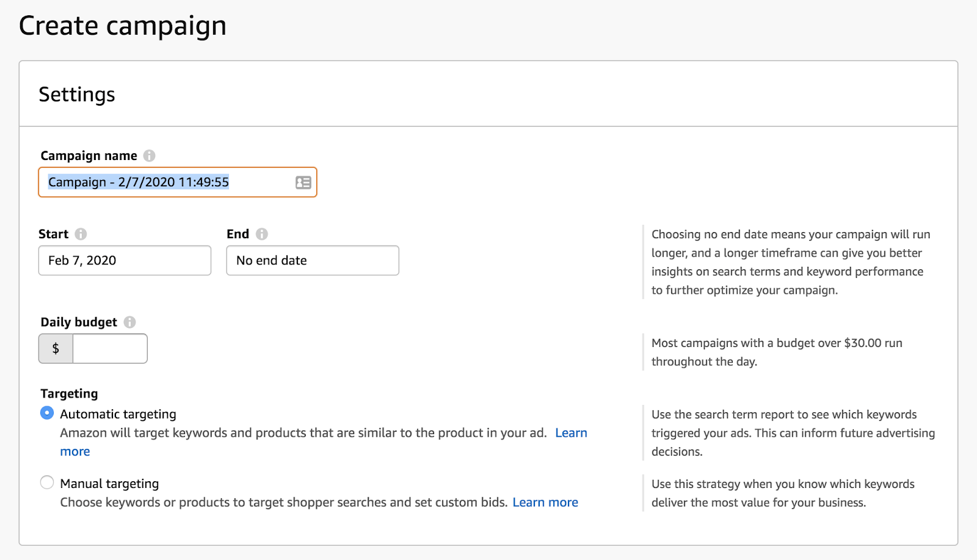Open Learn more link for Manual targeting
The image size is (977, 560).
coord(545,503)
